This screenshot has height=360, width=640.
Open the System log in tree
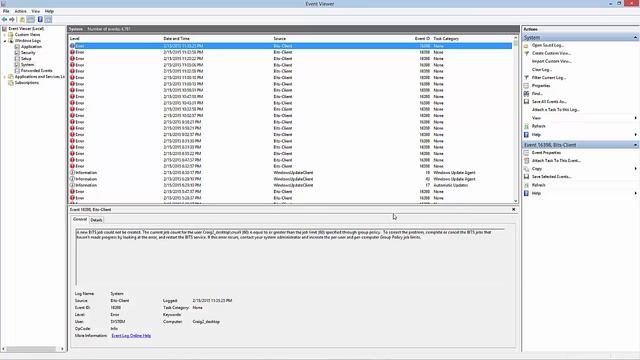(27, 64)
